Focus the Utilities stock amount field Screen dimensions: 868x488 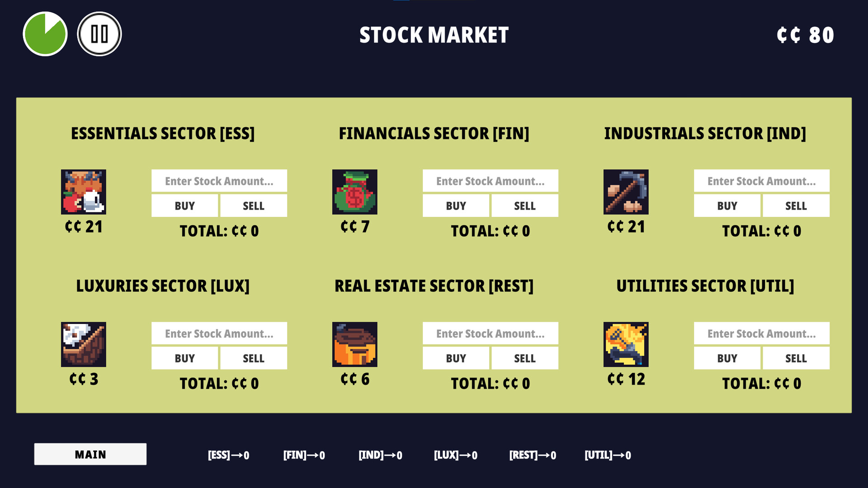coord(762,333)
